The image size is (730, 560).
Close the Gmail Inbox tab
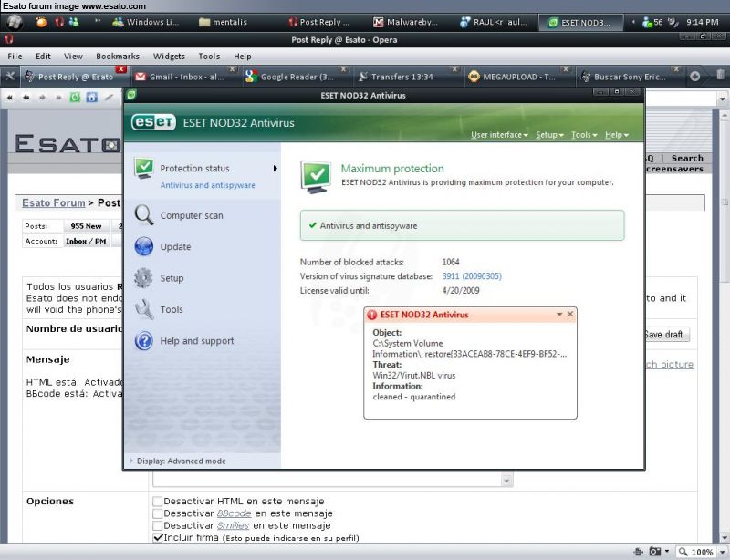click(233, 69)
